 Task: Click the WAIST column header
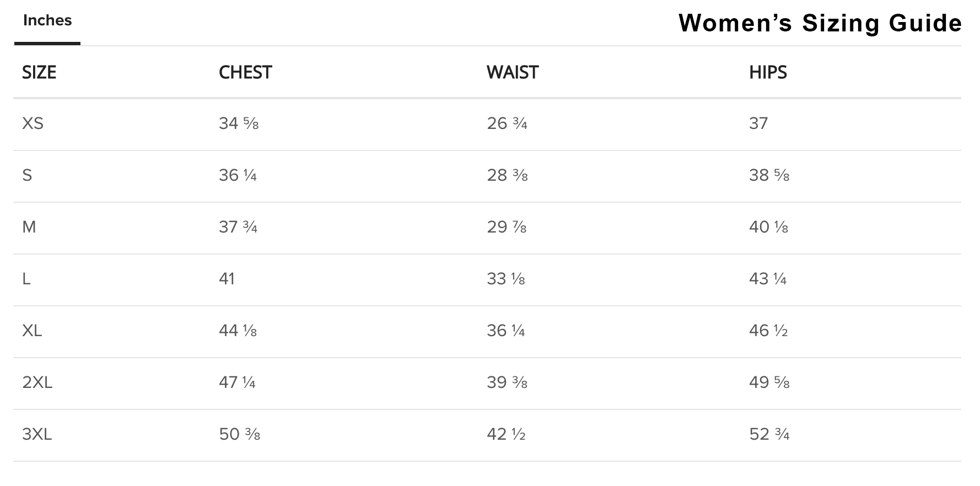click(513, 72)
